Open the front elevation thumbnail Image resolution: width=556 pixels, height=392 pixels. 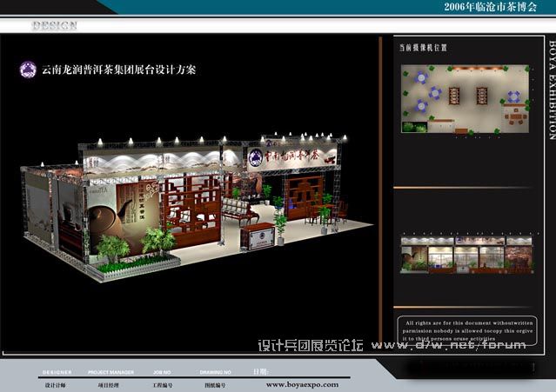pyautogui.click(x=466, y=255)
